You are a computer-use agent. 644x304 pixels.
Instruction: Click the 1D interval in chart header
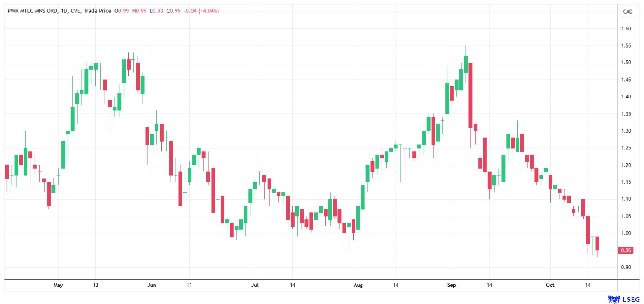(x=63, y=11)
